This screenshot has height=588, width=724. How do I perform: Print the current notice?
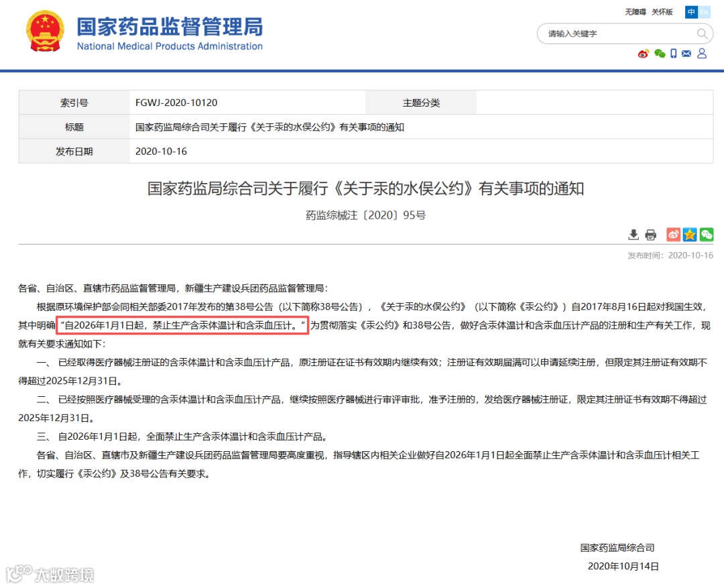[650, 235]
